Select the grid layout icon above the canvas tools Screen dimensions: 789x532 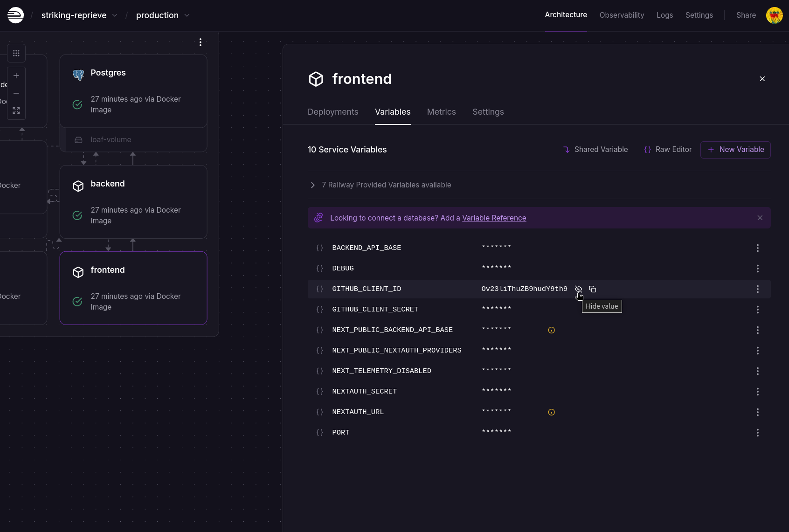[x=16, y=53]
